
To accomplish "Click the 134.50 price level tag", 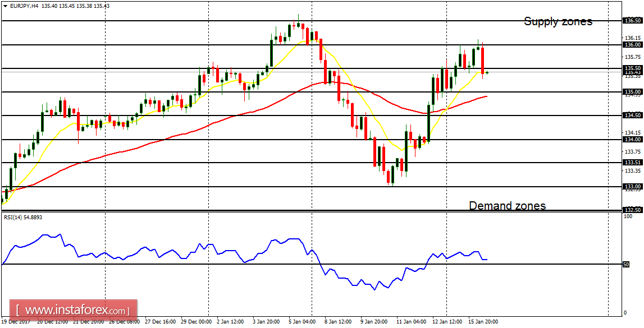I will 632,114.
